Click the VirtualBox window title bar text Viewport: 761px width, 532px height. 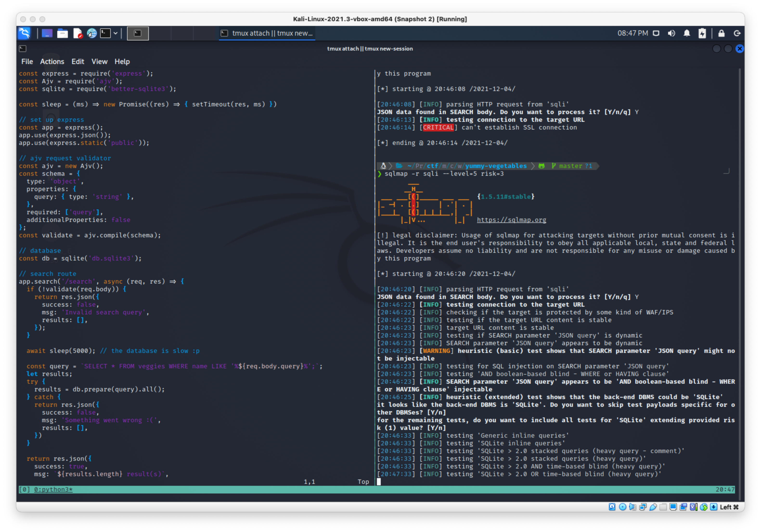coord(380,19)
